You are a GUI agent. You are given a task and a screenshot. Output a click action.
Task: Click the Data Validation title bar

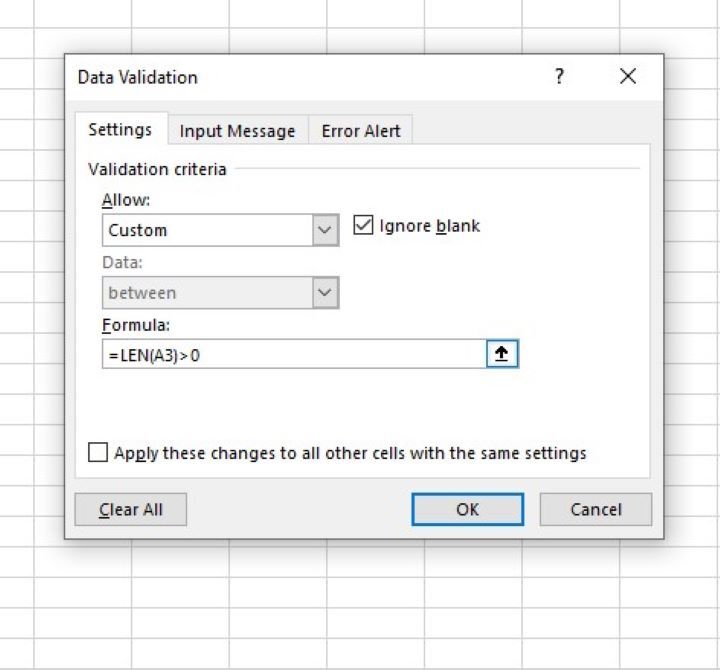click(x=300, y=77)
